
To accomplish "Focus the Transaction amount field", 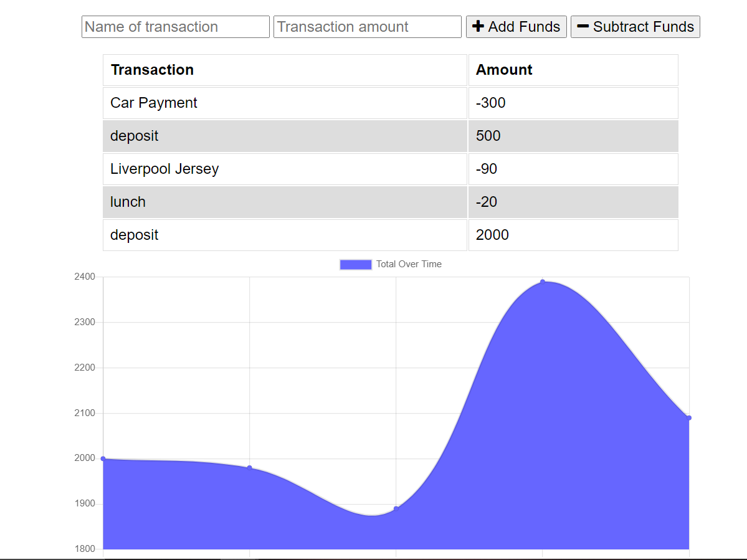I will coord(367,27).
